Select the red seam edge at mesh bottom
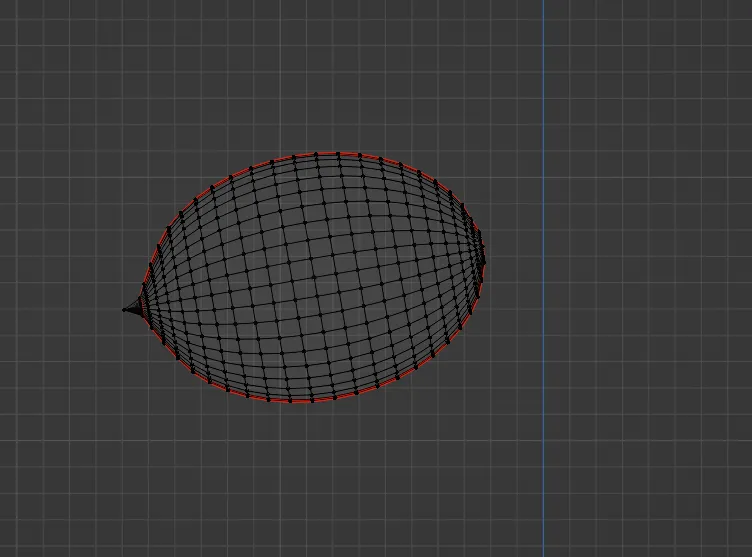 [300, 401]
